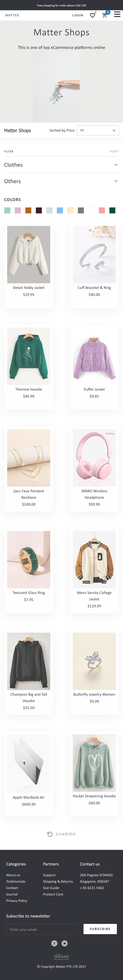Select the teal color swatch
Screen dimensions: 123x980
click(x=7, y=210)
